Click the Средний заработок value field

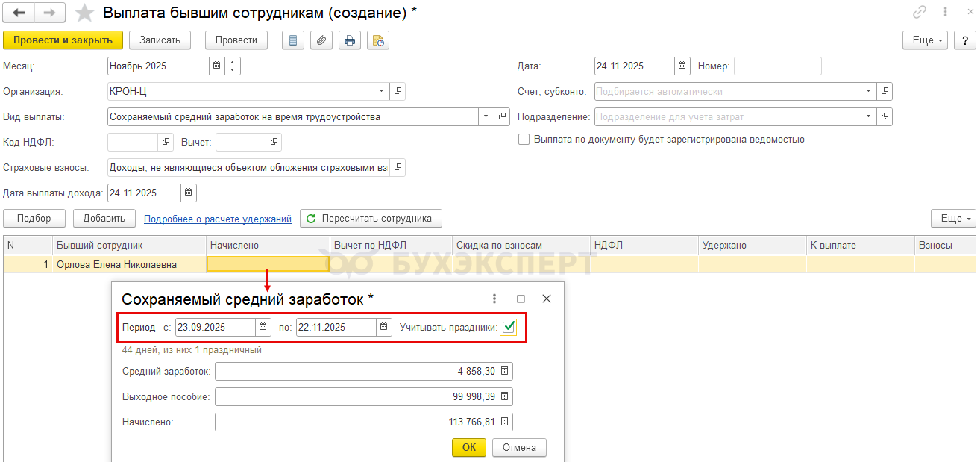pos(356,371)
